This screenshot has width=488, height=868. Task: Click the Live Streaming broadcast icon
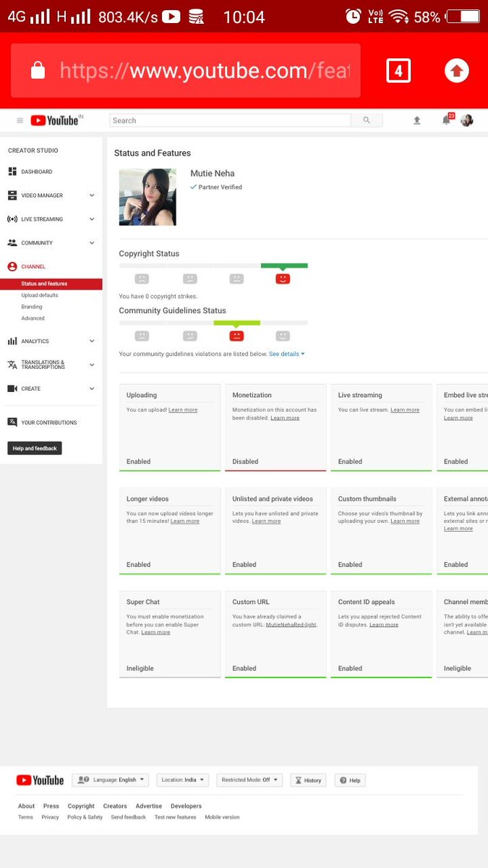coord(12,219)
